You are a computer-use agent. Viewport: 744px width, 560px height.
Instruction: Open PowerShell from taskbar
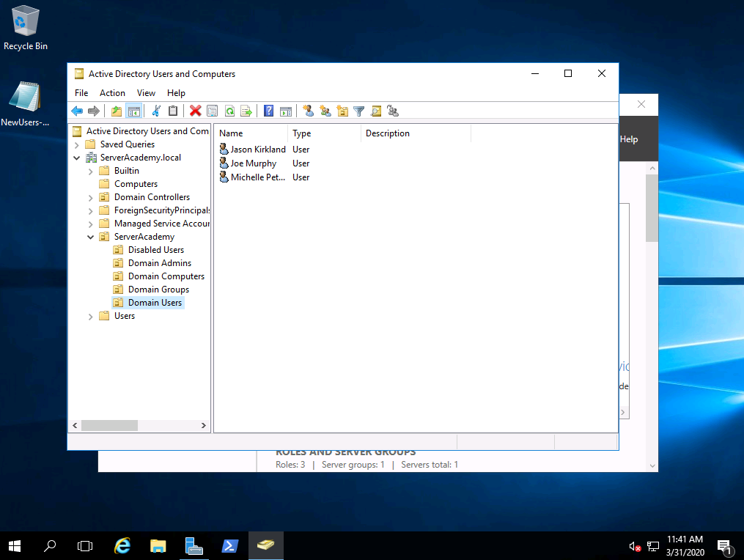(x=229, y=546)
